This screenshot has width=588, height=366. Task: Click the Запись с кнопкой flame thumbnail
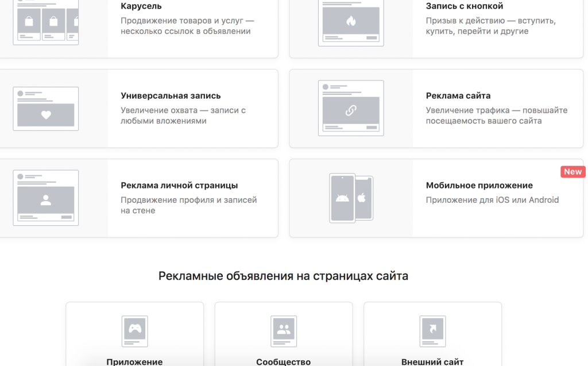click(351, 22)
